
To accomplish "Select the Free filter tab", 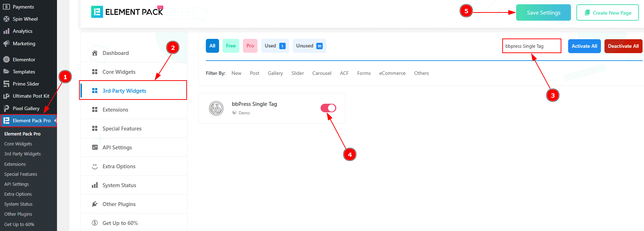I will (231, 46).
